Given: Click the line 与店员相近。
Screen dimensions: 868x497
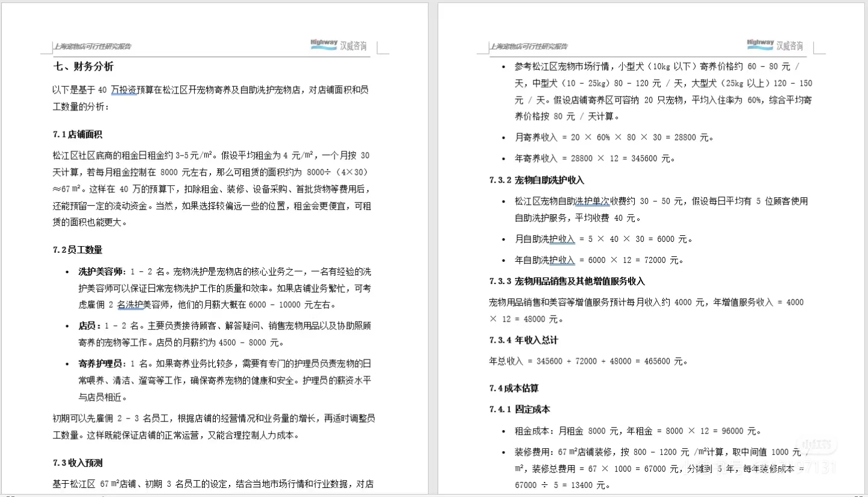Looking at the screenshot, I should pos(103,397).
